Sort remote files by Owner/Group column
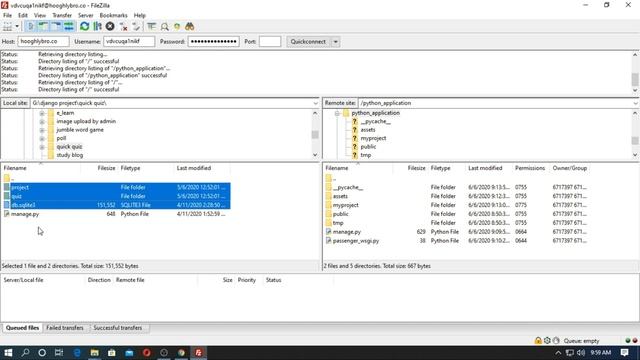Image resolution: width=640 pixels, height=360 pixels. coord(570,168)
